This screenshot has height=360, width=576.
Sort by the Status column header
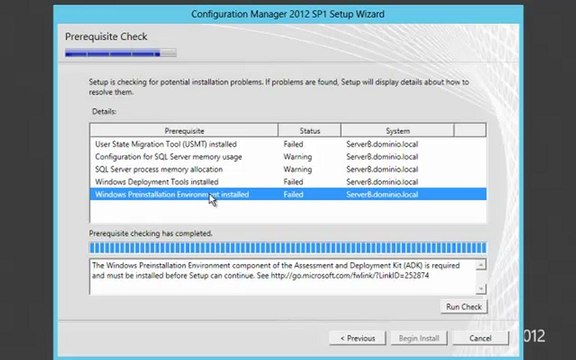tap(310, 131)
